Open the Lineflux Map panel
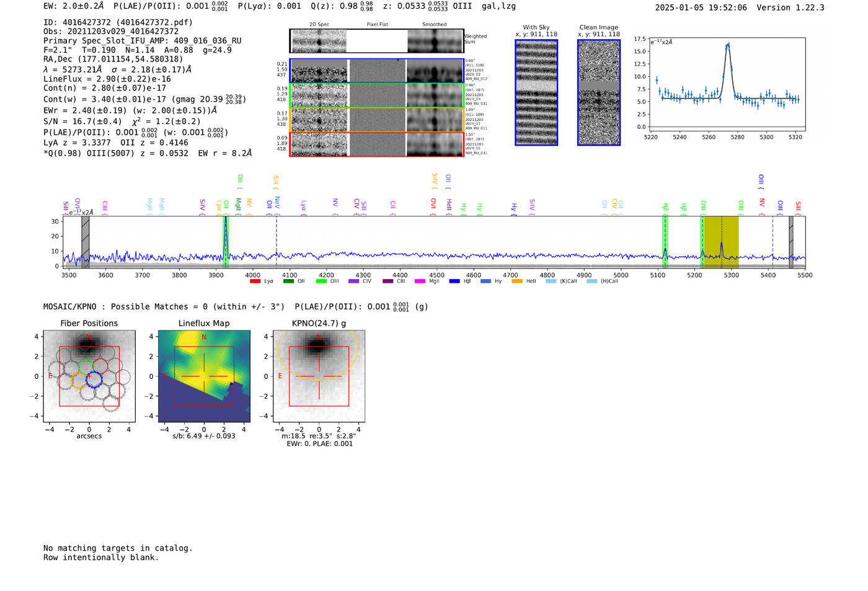 click(204, 376)
